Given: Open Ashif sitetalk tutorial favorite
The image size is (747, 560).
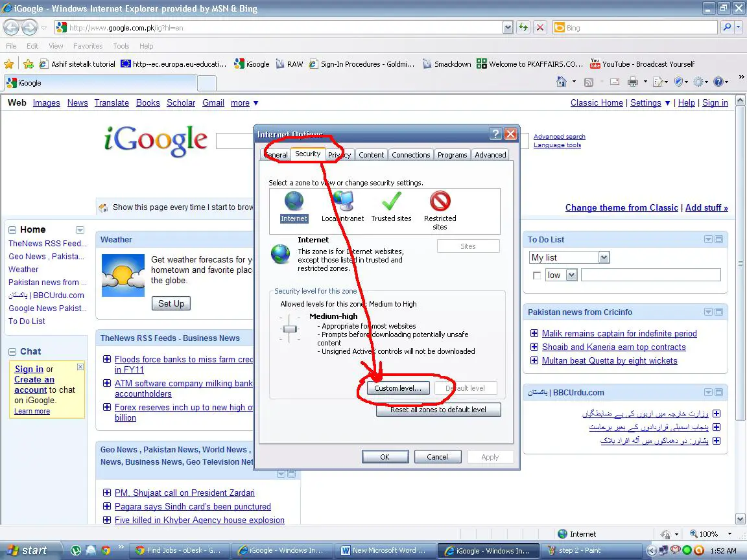Looking at the screenshot, I should pos(77,64).
